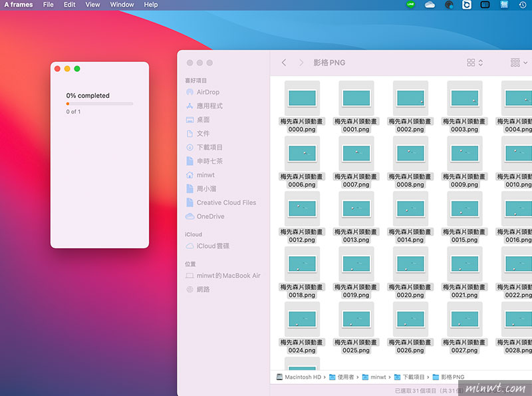The height and width of the screenshot is (396, 532).
Task: Open 應用程式 in Finder sidebar
Action: [204, 106]
